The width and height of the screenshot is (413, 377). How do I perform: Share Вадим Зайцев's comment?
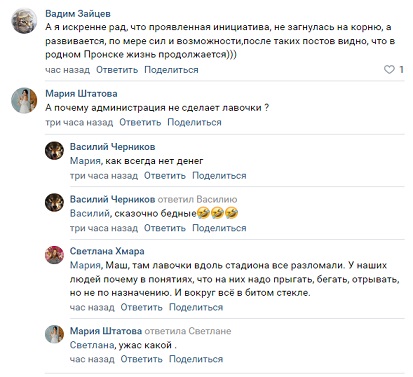171,70
